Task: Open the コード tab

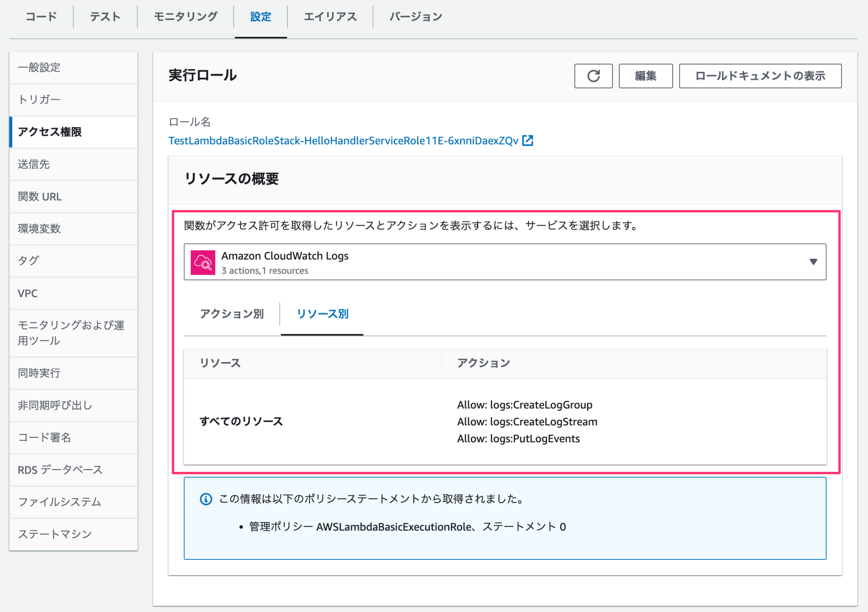Action: point(41,17)
